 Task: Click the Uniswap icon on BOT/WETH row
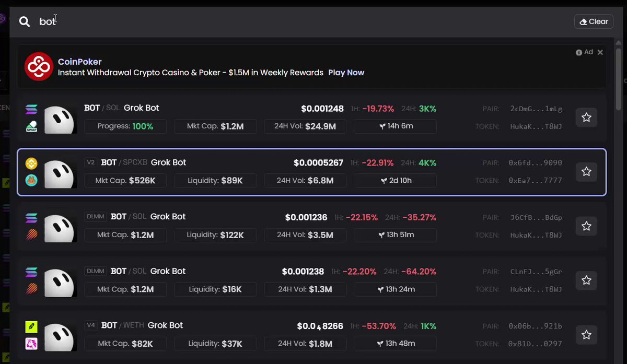click(x=31, y=343)
